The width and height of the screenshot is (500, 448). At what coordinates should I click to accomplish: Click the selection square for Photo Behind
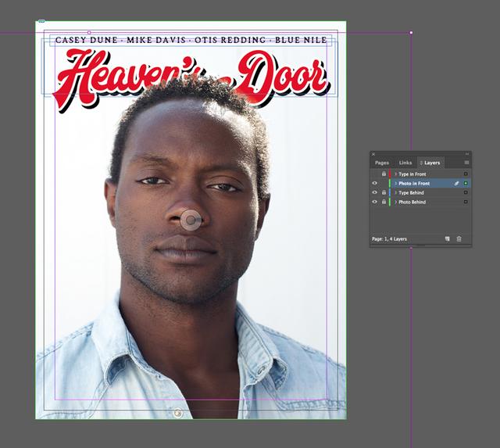(x=466, y=202)
